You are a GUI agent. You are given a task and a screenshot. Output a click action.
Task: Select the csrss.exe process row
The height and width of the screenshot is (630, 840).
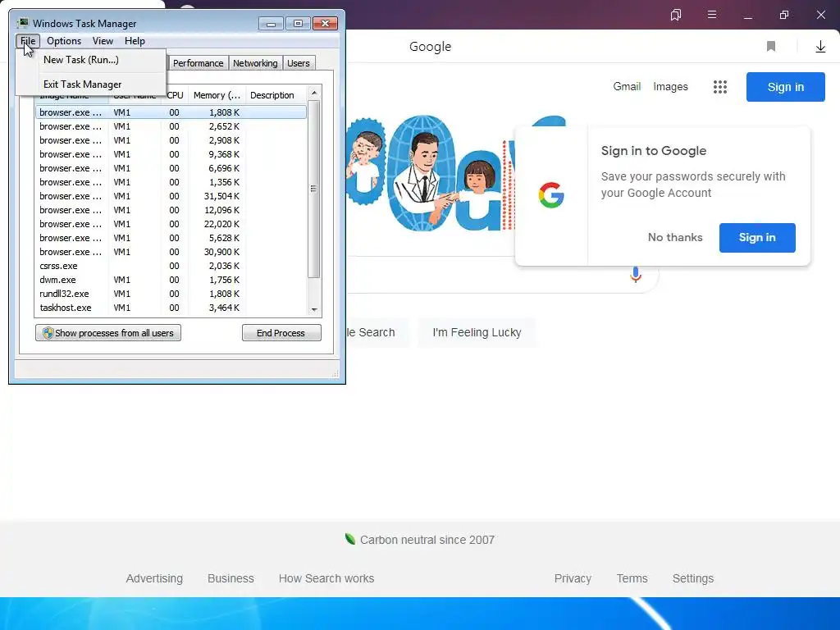(171, 266)
